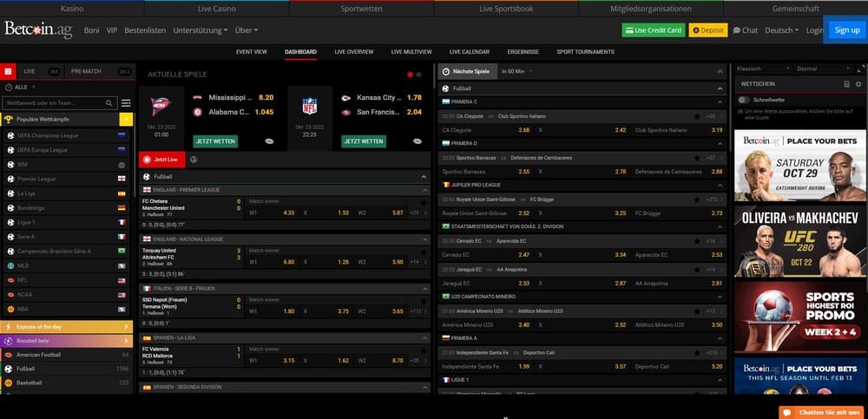Select the Bundesliga row in sidebar

(x=67, y=208)
